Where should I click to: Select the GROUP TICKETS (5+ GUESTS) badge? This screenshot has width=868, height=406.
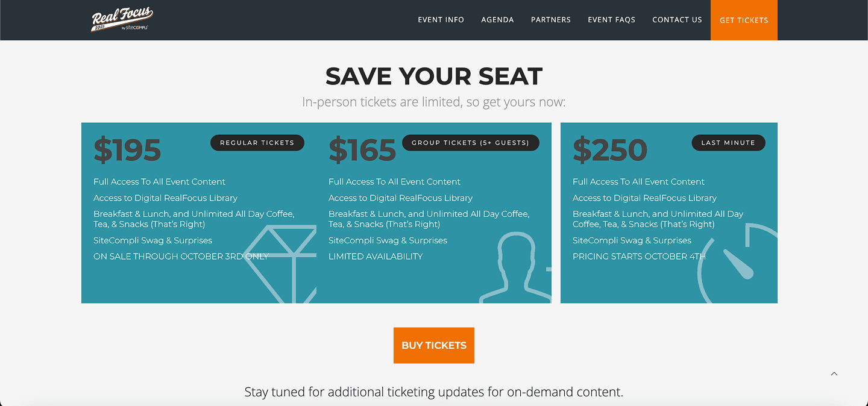tap(470, 142)
